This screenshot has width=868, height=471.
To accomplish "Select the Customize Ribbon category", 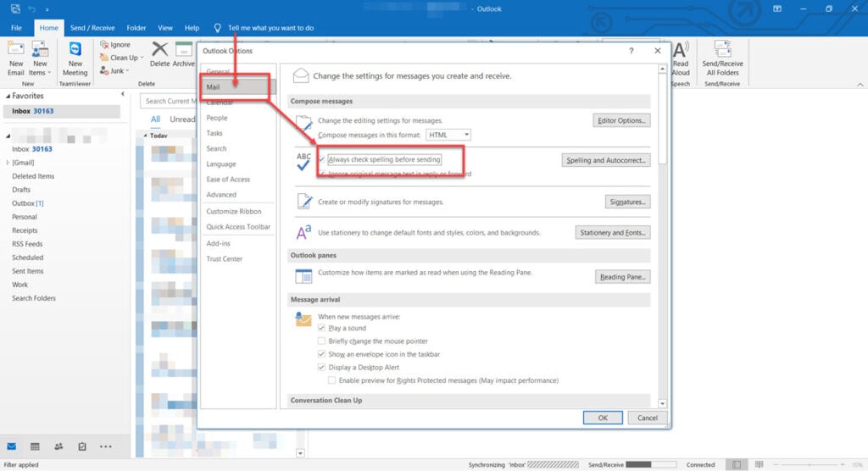I will 237,212.
